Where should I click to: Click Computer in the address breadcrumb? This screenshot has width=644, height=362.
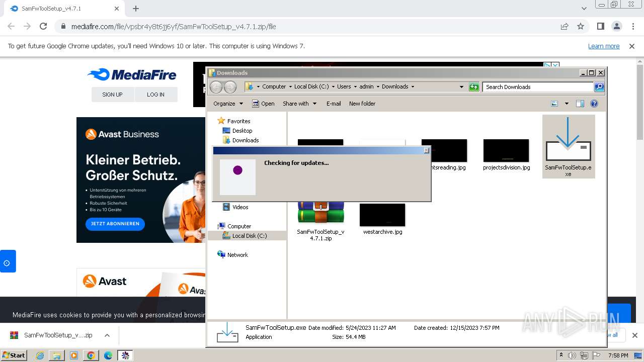[274, 86]
